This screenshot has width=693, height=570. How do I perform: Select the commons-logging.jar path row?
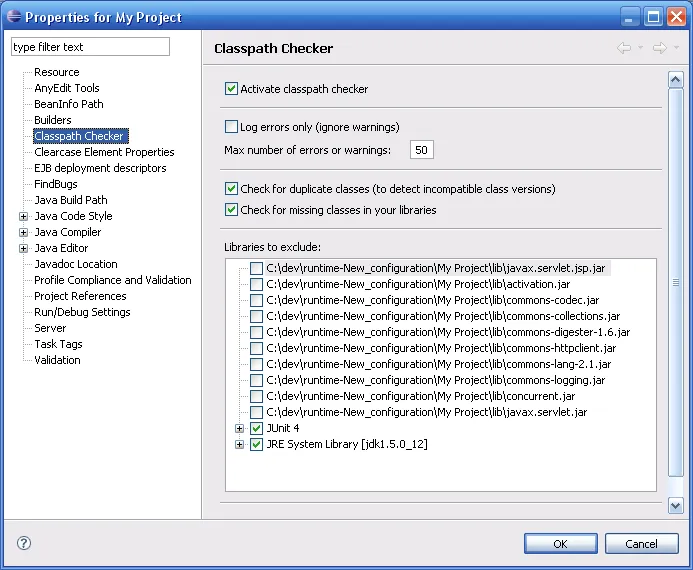click(435, 380)
